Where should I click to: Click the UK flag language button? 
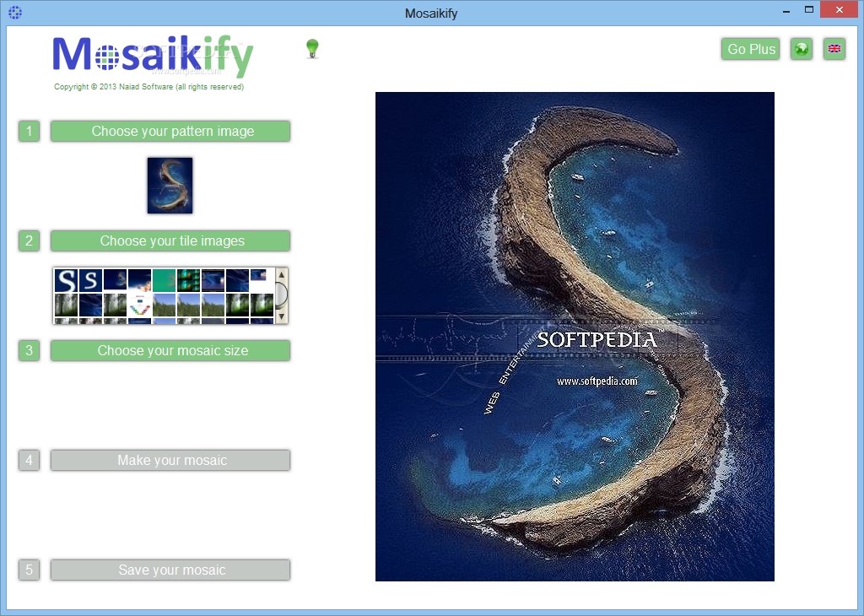coord(834,49)
